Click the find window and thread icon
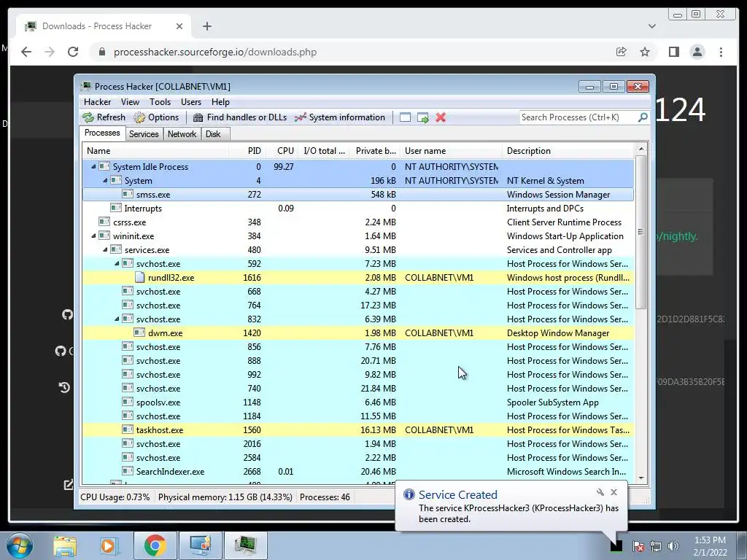Image resolution: width=747 pixels, height=560 pixels. point(422,117)
